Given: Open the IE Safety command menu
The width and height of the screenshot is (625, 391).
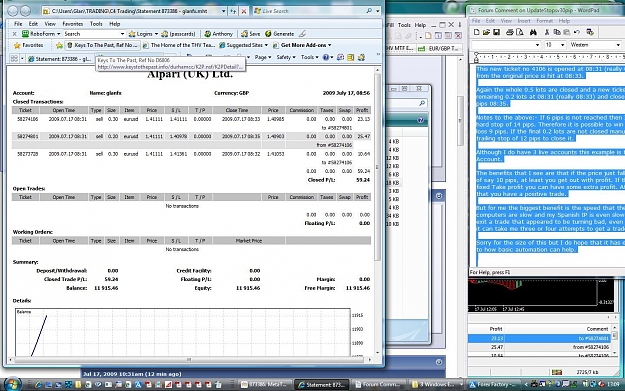Looking at the screenshot, I should click(x=286, y=57).
